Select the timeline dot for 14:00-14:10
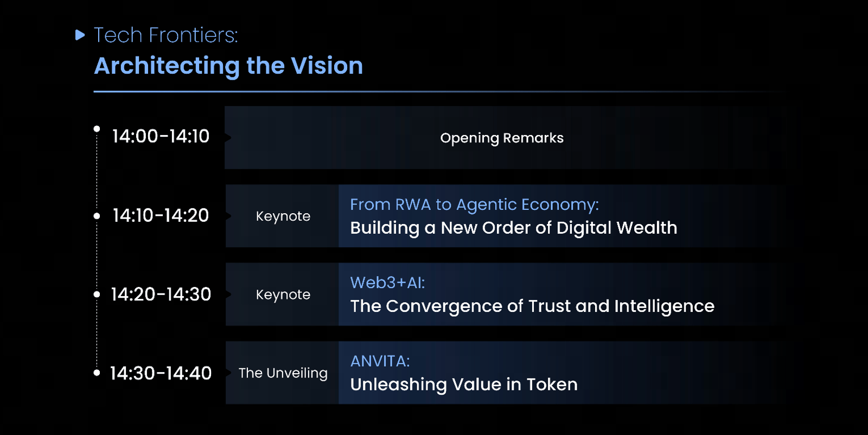The image size is (868, 435). [x=97, y=129]
